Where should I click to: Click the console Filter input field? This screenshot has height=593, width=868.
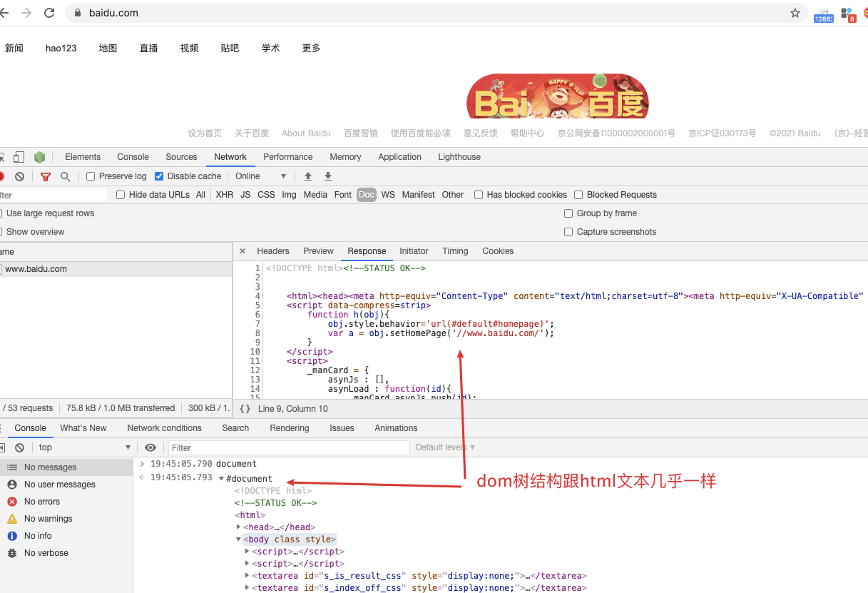click(x=290, y=447)
